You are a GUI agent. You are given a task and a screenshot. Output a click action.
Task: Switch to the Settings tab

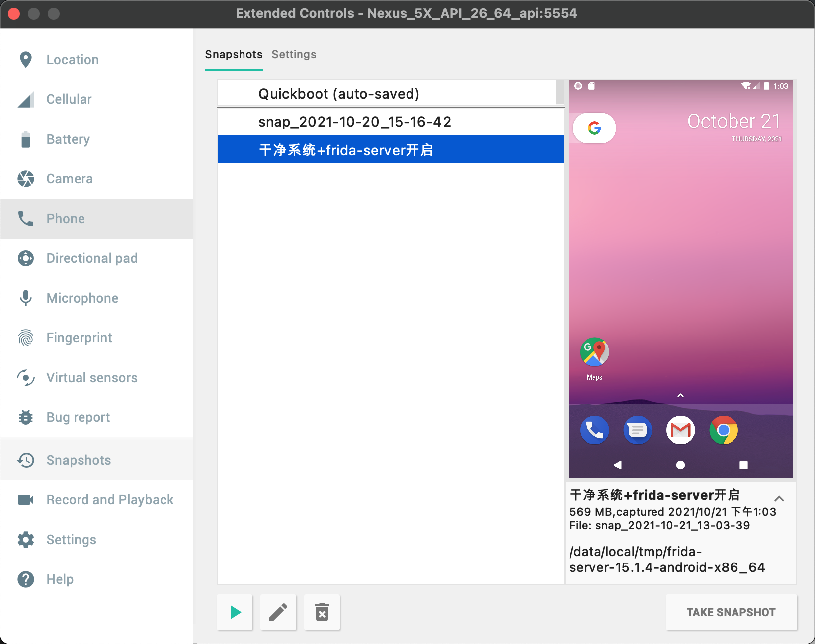(293, 54)
